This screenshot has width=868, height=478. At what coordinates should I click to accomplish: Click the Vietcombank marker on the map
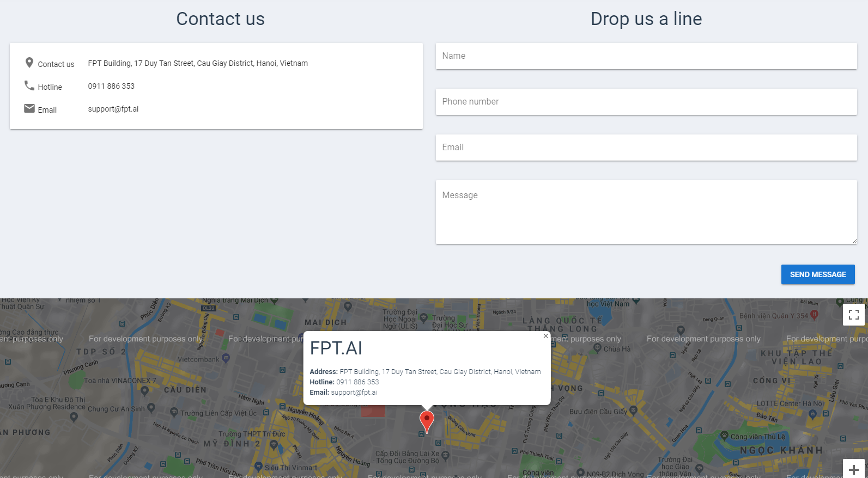click(226, 358)
